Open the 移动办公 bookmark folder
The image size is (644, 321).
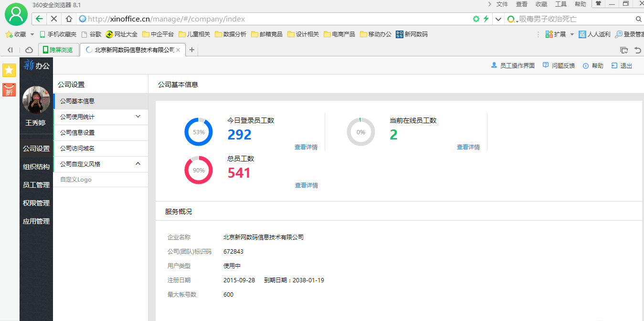(376, 34)
